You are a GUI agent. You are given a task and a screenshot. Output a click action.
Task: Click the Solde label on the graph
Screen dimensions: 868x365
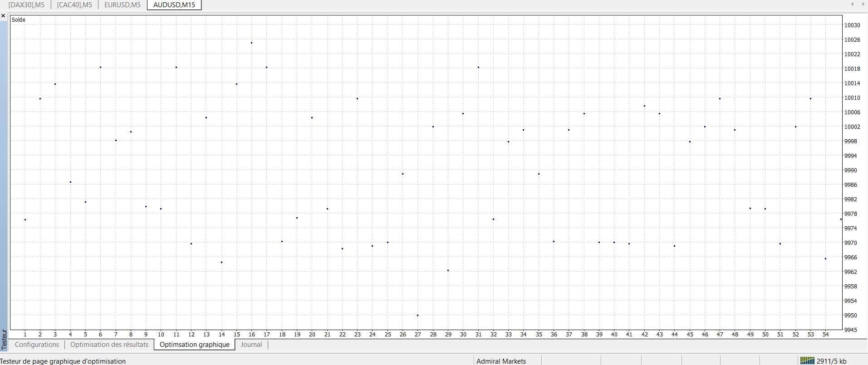[19, 20]
